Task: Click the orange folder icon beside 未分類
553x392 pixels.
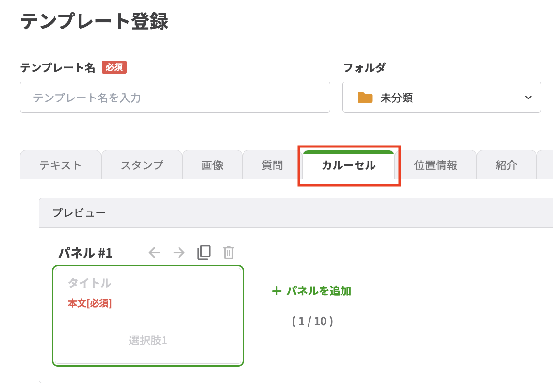Action: pos(365,98)
